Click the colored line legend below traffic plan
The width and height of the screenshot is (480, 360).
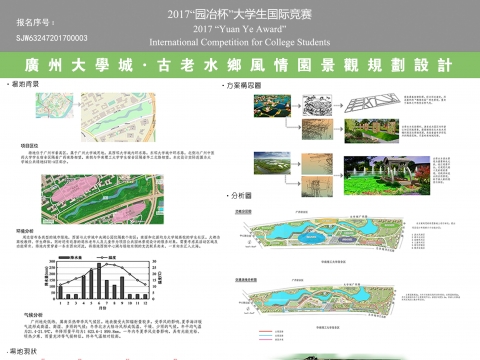[271, 335]
